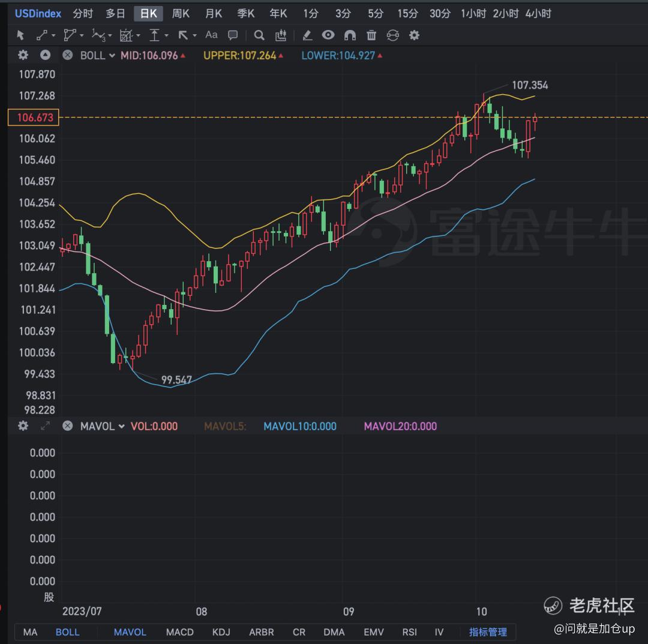Image resolution: width=648 pixels, height=644 pixels.
Task: Open 指标管理 indicator management
Action: coord(488,632)
